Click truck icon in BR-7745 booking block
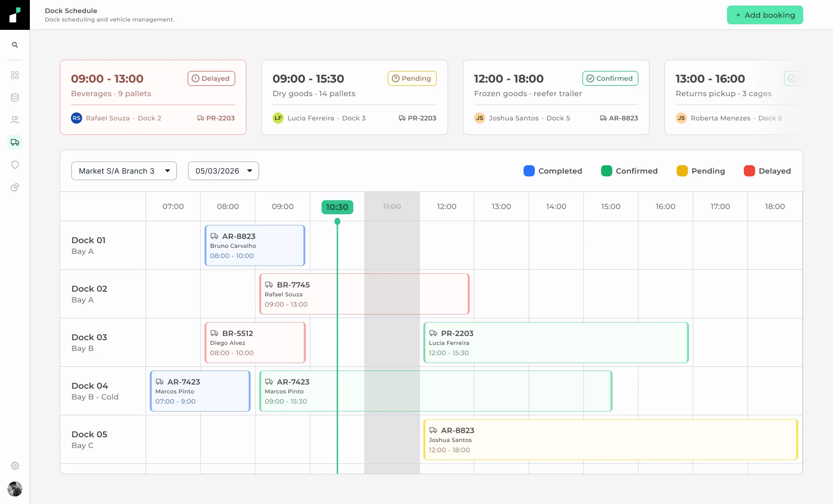Screen dimensions: 833x504 tap(269, 285)
